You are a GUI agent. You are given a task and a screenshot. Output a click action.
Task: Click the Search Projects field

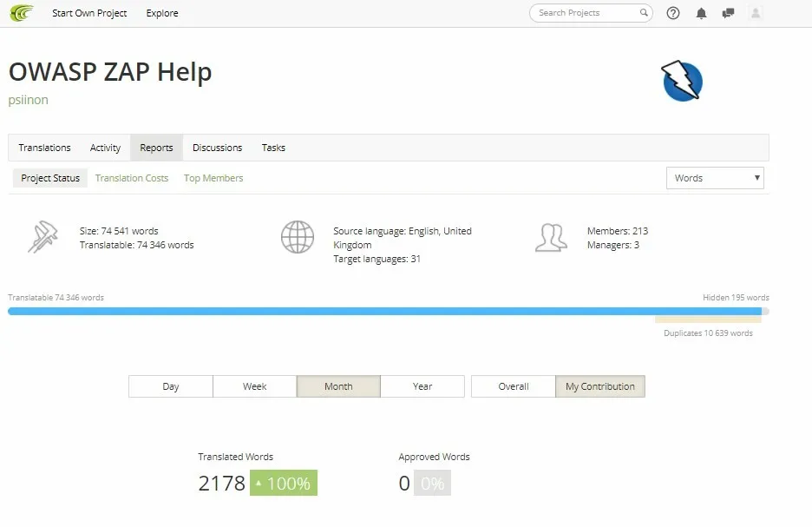[x=591, y=13]
